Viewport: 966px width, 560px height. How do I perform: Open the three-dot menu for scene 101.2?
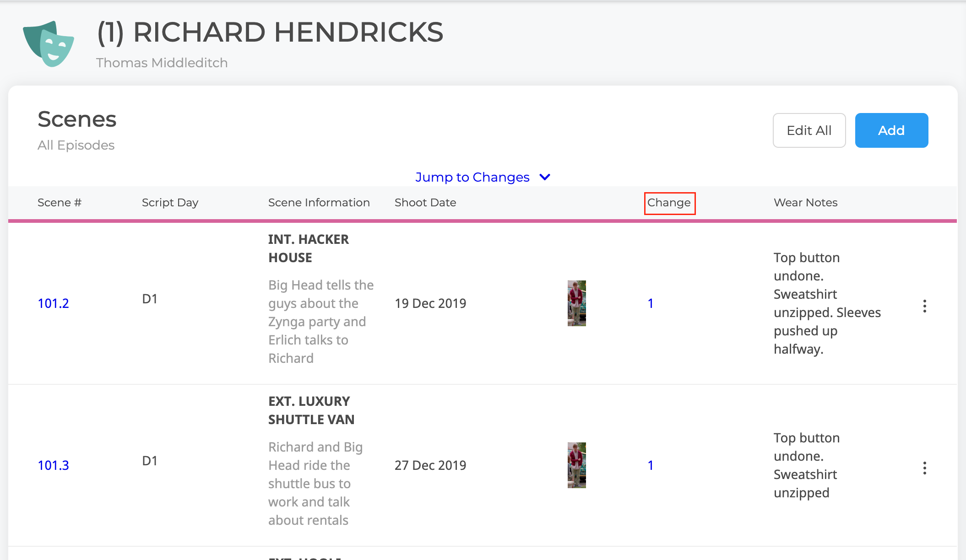tap(924, 306)
